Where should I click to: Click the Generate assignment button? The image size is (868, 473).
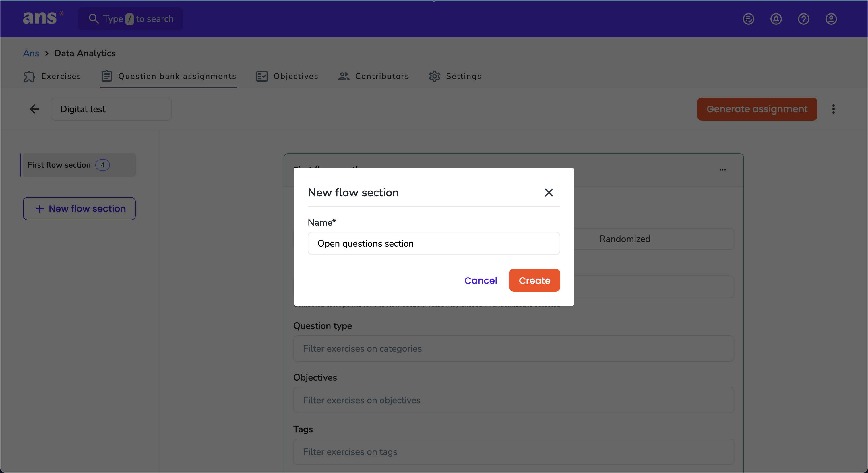pos(757,109)
